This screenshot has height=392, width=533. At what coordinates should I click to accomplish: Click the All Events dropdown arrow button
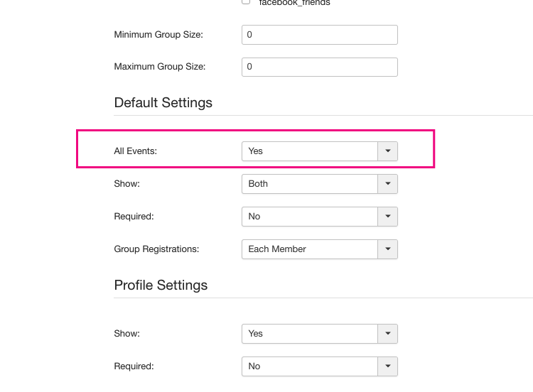point(387,151)
